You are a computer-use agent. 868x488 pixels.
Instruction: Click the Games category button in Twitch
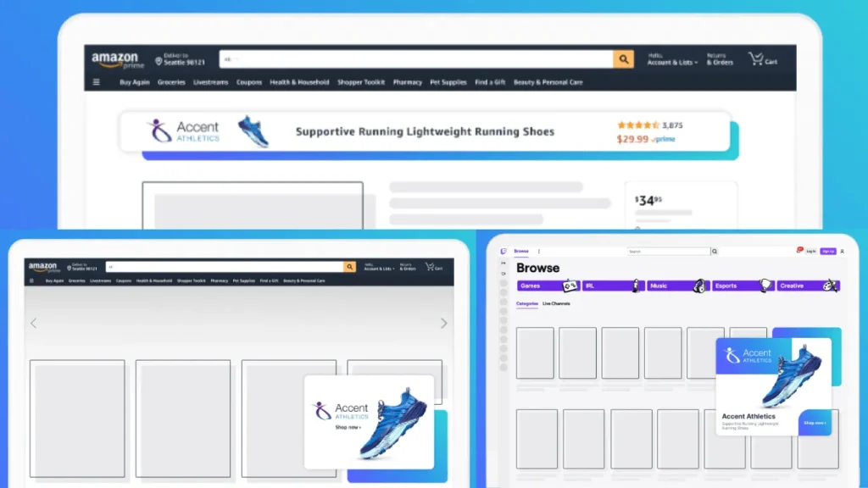click(548, 286)
